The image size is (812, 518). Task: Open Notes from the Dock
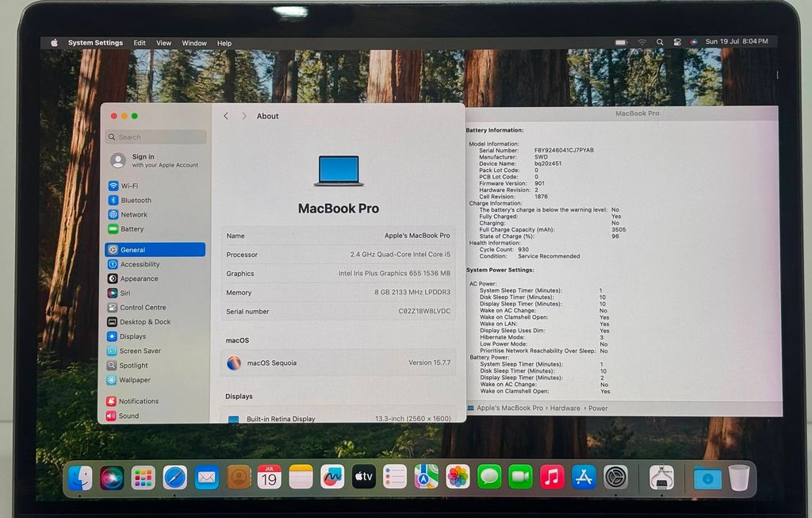301,477
